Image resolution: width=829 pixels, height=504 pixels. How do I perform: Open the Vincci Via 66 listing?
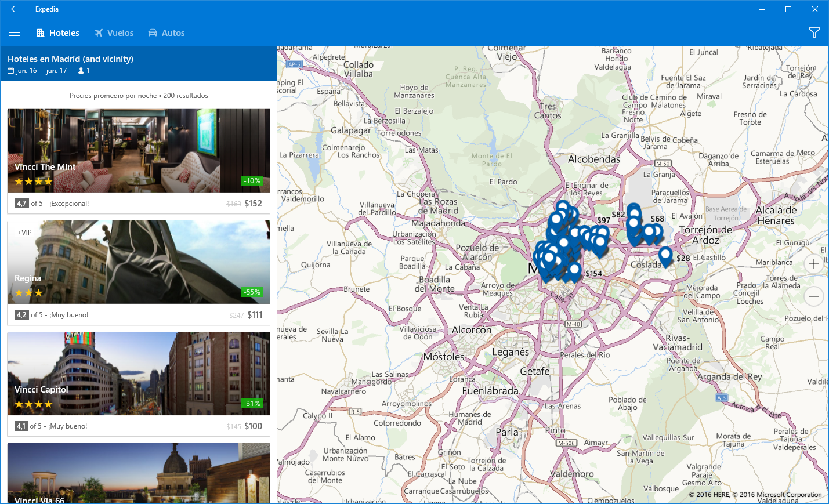[138, 473]
